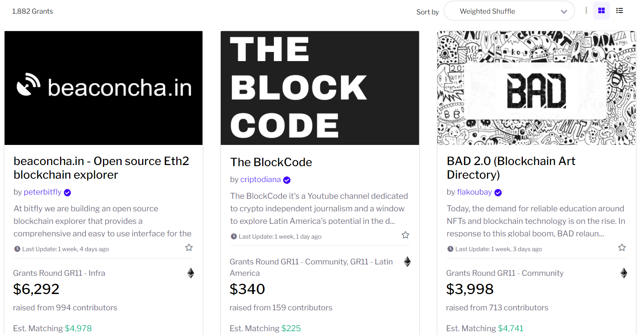644x335 pixels.
Task: Visit flakoubay's profile page
Action: [474, 192]
